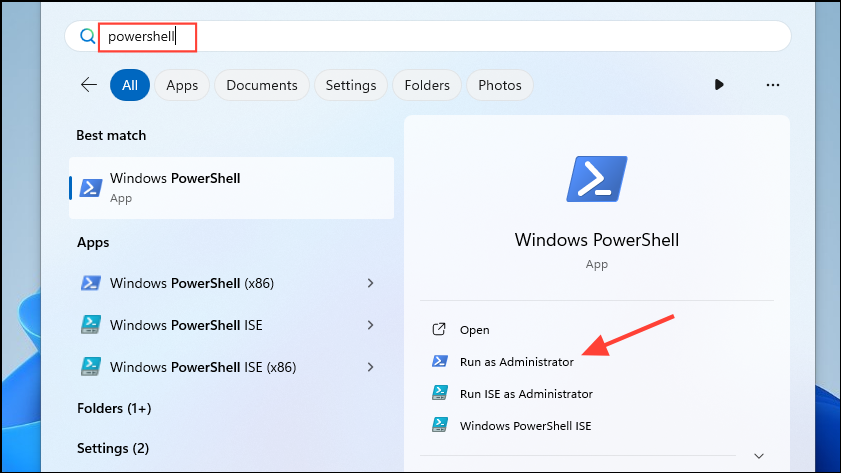Image resolution: width=841 pixels, height=473 pixels.
Task: Expand more actions with the down chevron
Action: 758,456
